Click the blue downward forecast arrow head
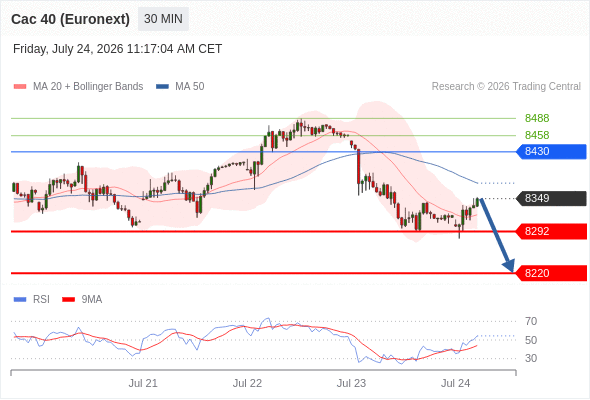This screenshot has width=590, height=400. click(x=509, y=266)
